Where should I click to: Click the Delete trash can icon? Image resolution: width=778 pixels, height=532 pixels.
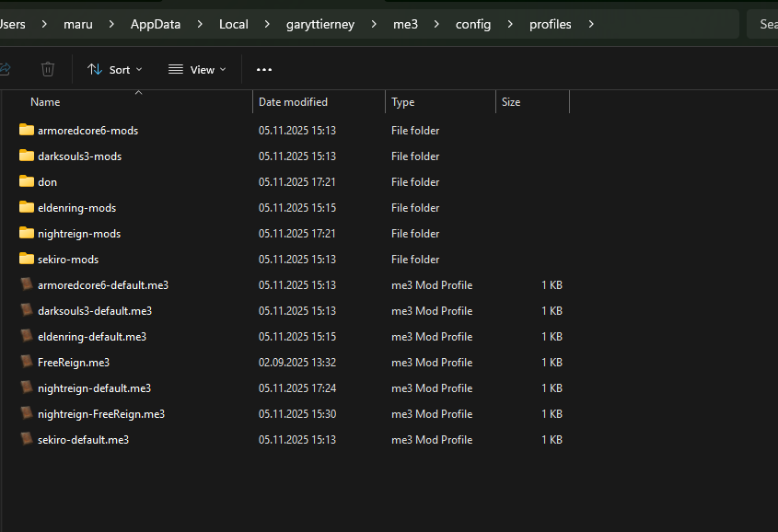tap(48, 69)
